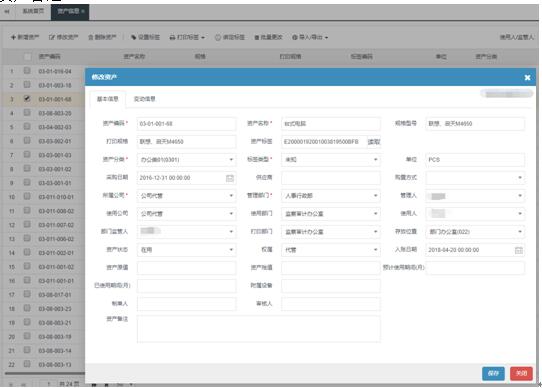Click the 审核人 input field

331,304
